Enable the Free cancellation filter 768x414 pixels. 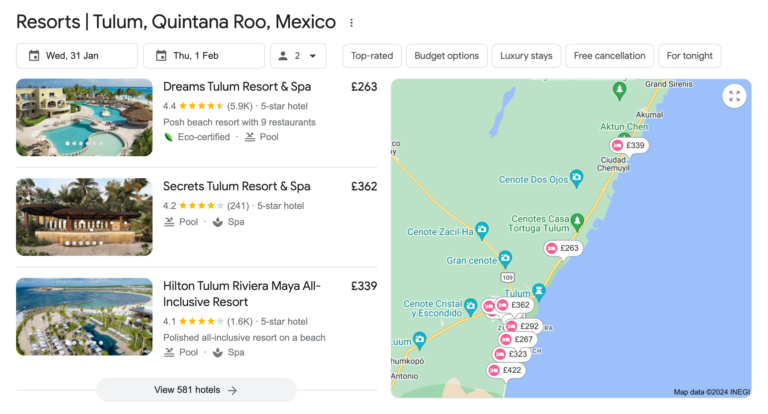[x=610, y=56]
